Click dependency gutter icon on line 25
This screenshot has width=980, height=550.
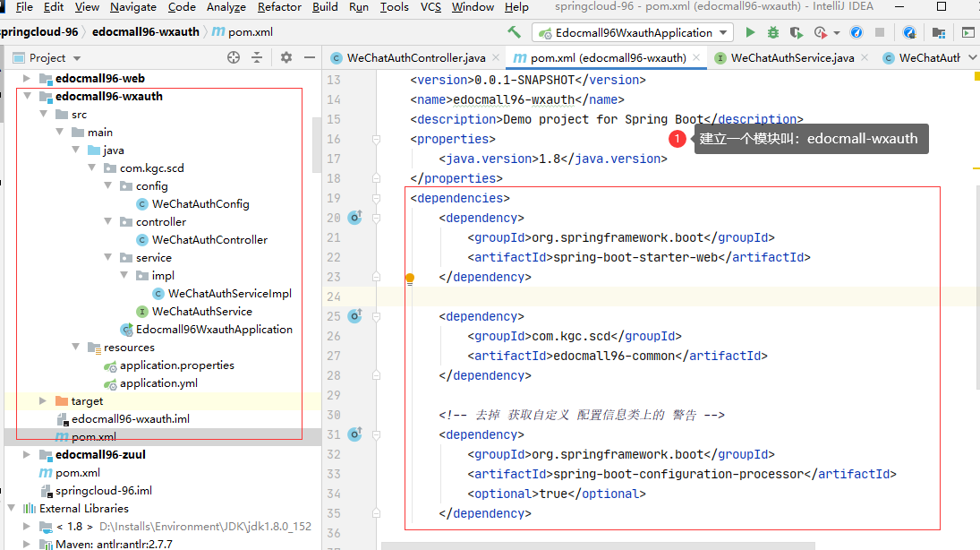coord(355,316)
